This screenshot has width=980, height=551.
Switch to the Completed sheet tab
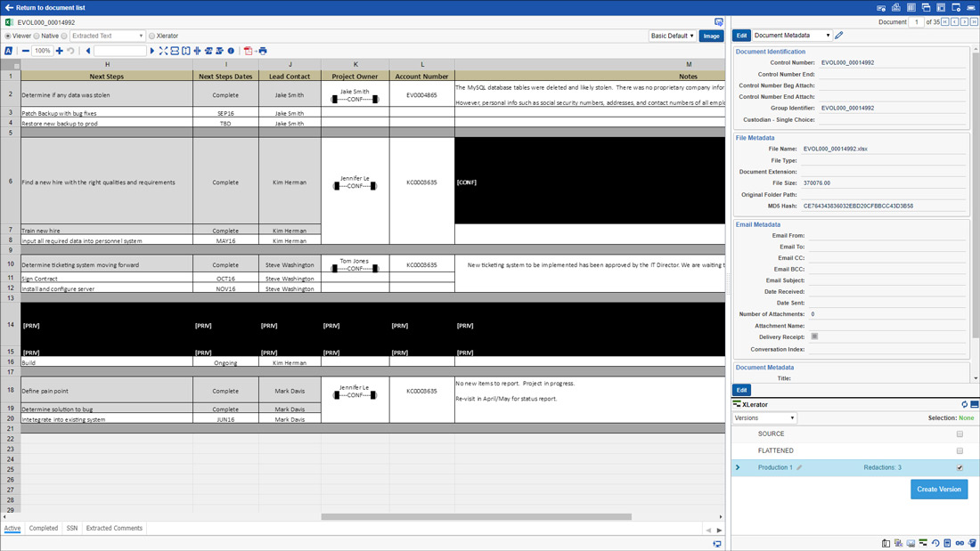click(43, 529)
